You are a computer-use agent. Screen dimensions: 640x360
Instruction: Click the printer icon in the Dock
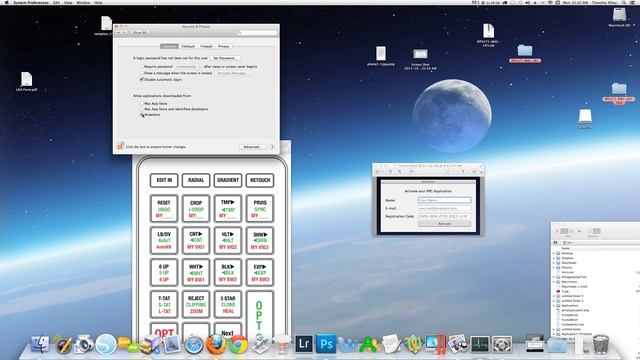point(534,344)
